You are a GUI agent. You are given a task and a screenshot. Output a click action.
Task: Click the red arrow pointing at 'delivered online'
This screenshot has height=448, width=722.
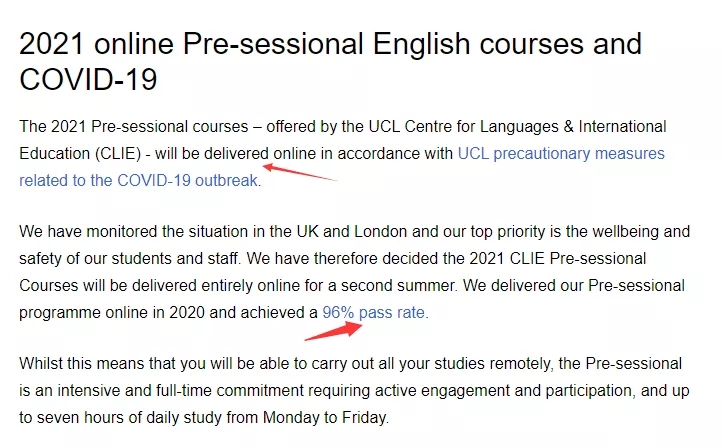point(299,172)
